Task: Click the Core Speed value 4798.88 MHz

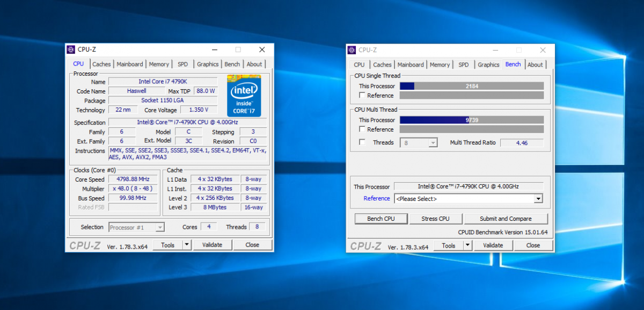Action: [133, 179]
